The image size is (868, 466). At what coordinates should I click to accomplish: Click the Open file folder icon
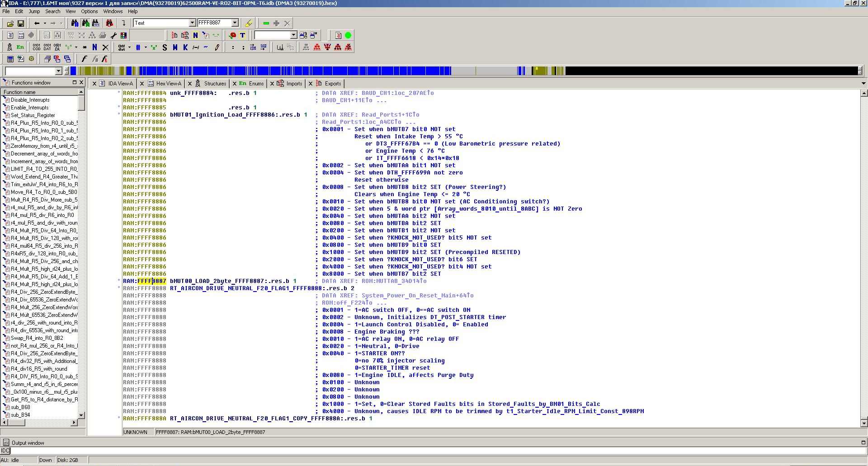point(9,23)
